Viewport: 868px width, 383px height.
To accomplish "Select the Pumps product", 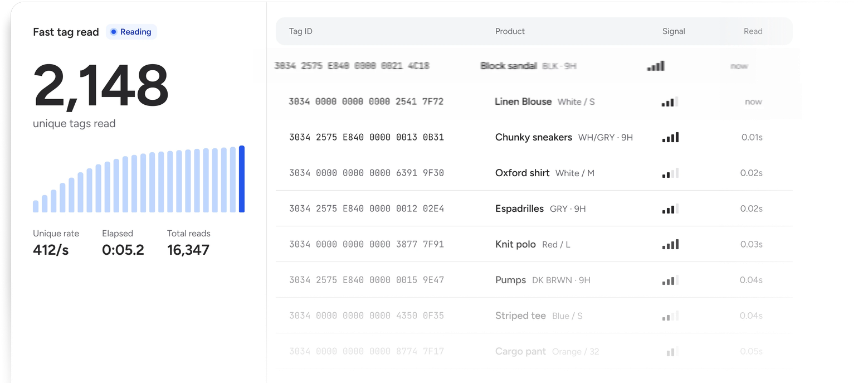I will (510, 280).
